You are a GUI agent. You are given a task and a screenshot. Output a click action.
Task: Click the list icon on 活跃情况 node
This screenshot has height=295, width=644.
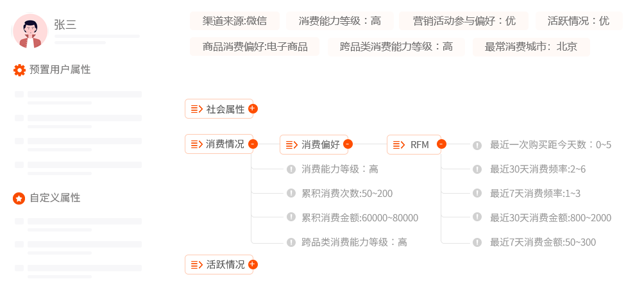coord(196,264)
